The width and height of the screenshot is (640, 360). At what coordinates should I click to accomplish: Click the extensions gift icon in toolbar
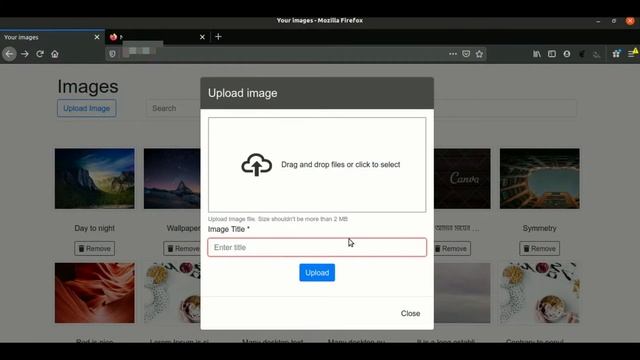616,54
